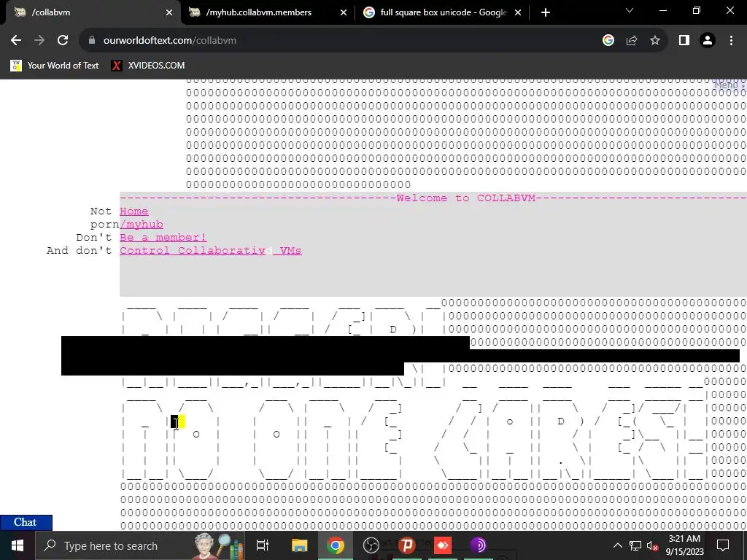
Task: Open Task View on the taskbar
Action: click(x=263, y=545)
